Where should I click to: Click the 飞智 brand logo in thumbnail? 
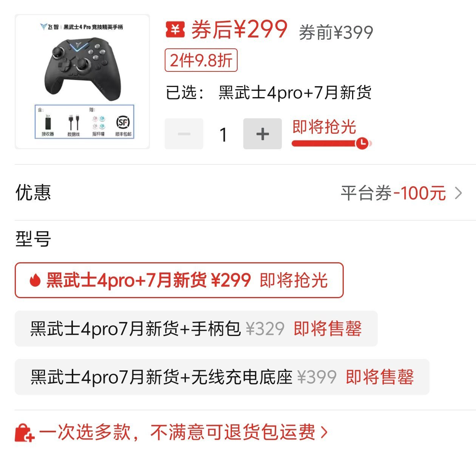pos(49,27)
